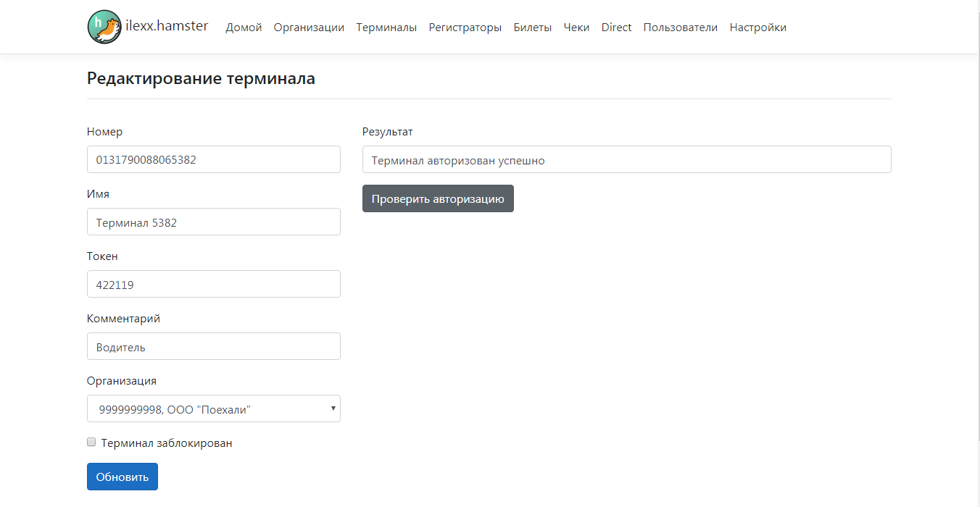
Task: Click the Организация dropdown arrow
Action: [x=333, y=408]
